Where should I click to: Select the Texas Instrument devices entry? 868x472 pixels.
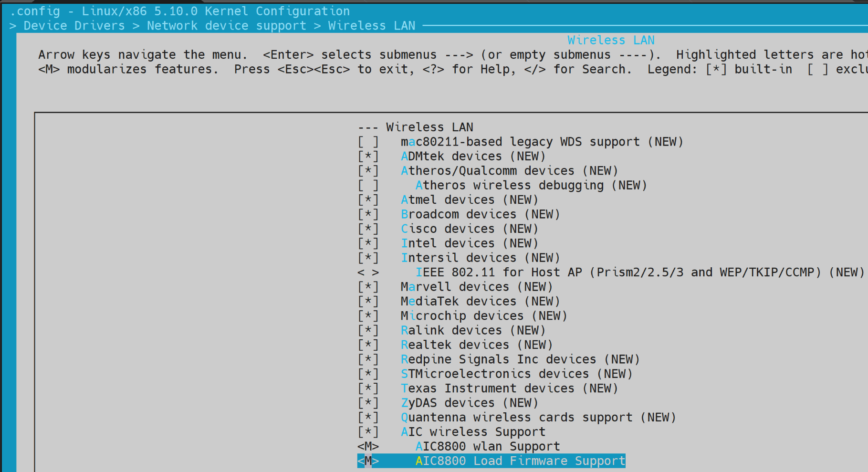[510, 388]
